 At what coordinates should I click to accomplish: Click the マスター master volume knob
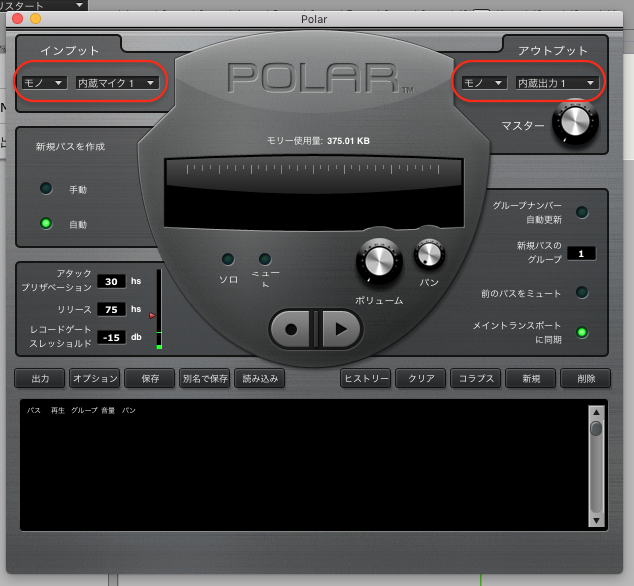575,122
